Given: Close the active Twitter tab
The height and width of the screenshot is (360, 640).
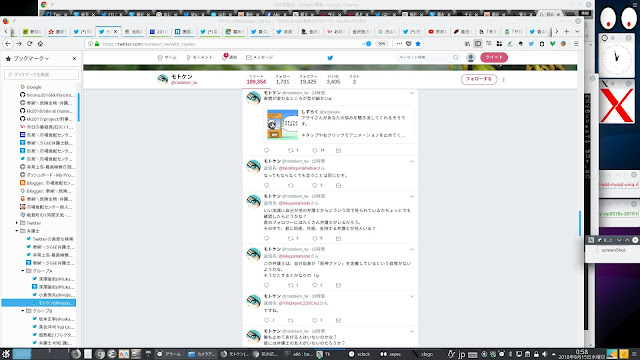Looking at the screenshot, I should [116, 31].
